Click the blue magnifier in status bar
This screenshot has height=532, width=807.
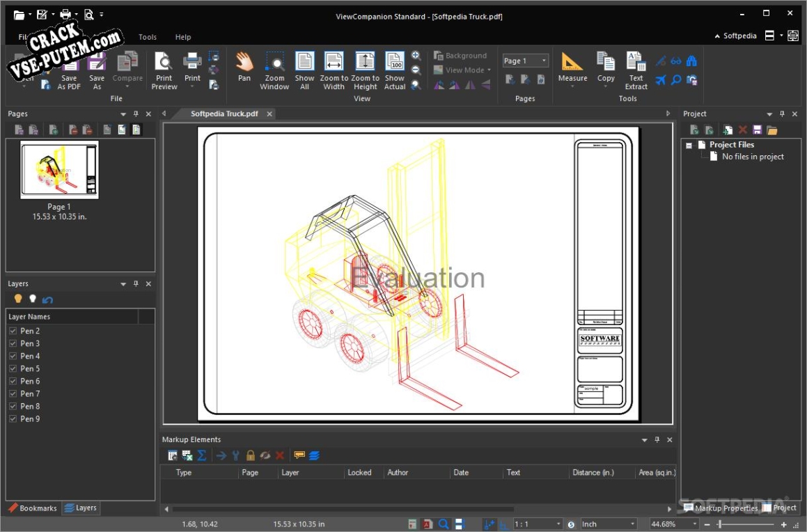pyautogui.click(x=443, y=524)
